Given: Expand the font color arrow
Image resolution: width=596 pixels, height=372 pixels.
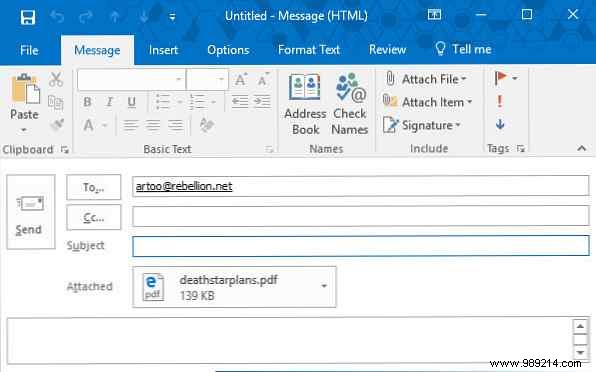Looking at the screenshot, I should pos(105,125).
